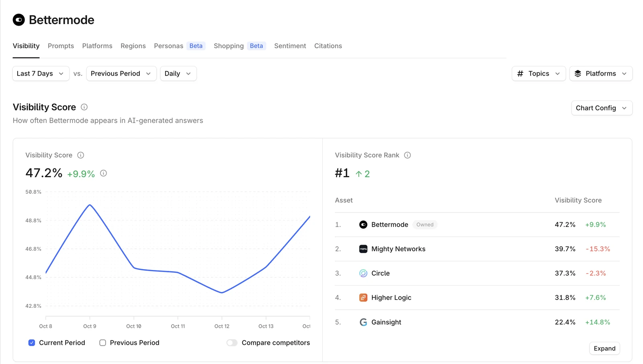The height and width of the screenshot is (364, 643).
Task: Click the Oct 10 x-axis label
Action: click(134, 326)
